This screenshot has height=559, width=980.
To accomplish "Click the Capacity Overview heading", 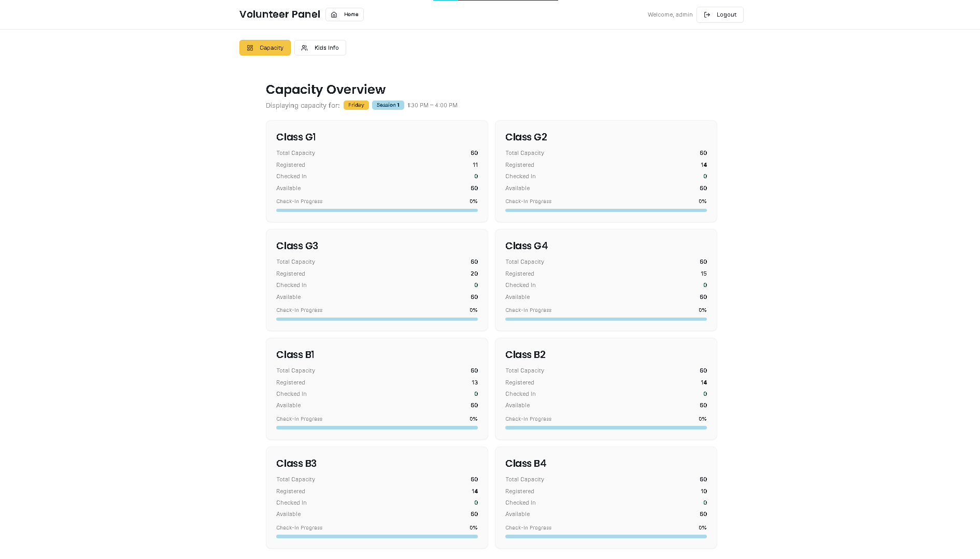I will (x=325, y=90).
